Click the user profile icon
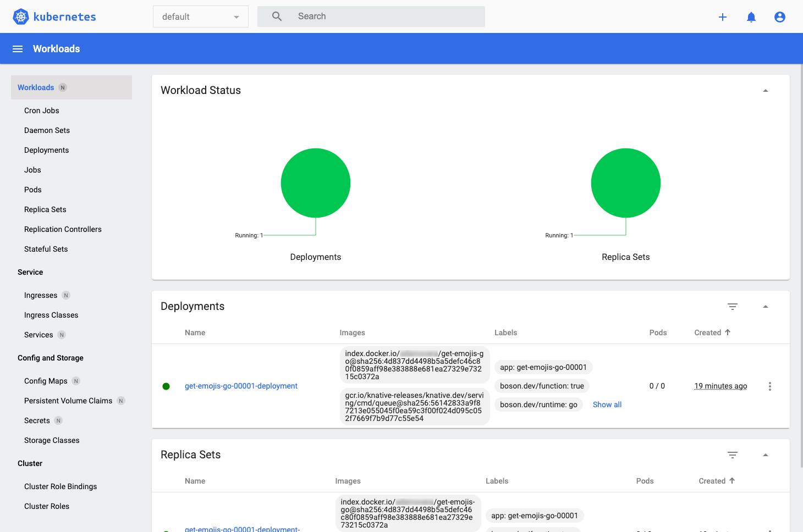This screenshot has width=803, height=532. 779,16
